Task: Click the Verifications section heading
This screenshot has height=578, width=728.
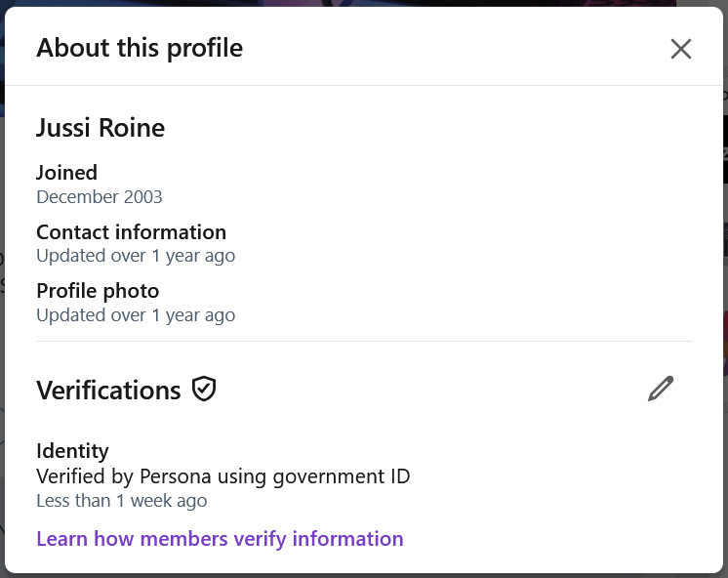Action: point(108,390)
